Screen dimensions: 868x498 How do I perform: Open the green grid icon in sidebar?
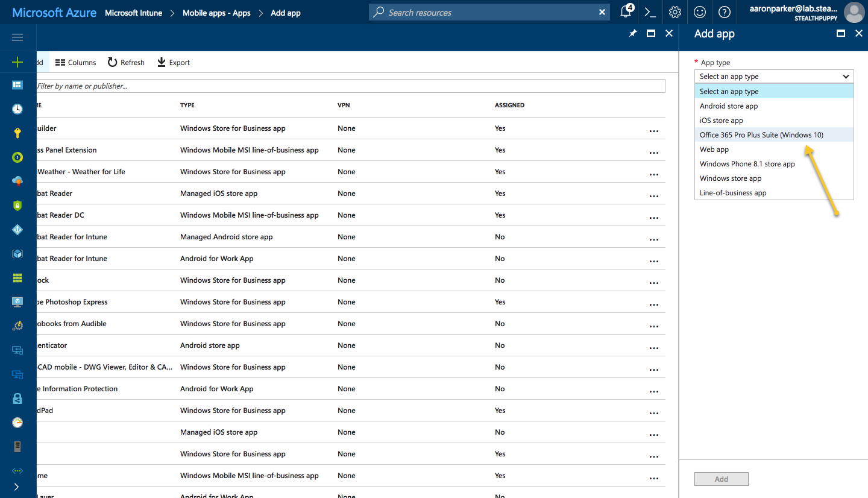coord(17,278)
